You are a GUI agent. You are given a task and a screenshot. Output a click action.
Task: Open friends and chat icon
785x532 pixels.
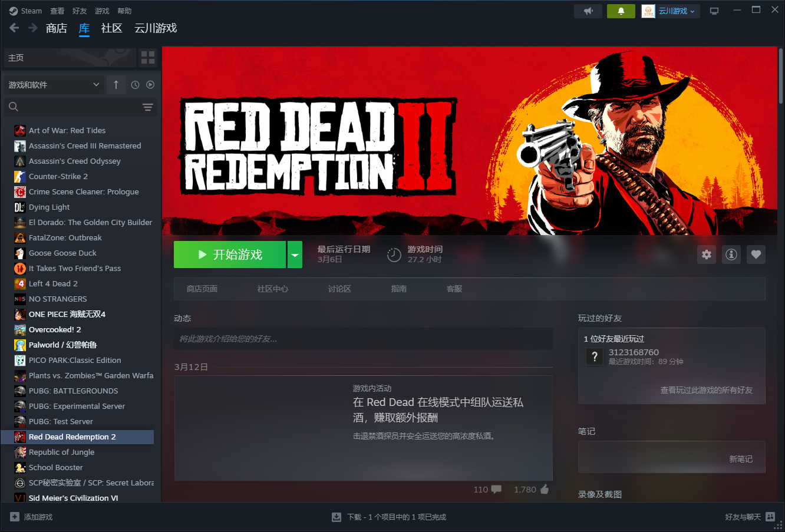click(x=770, y=517)
